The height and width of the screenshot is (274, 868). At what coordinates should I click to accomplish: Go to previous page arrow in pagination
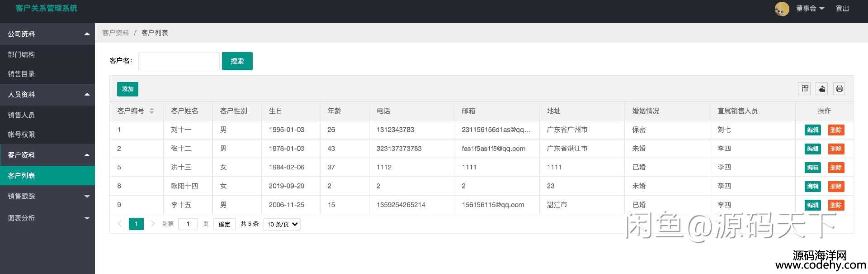click(119, 224)
